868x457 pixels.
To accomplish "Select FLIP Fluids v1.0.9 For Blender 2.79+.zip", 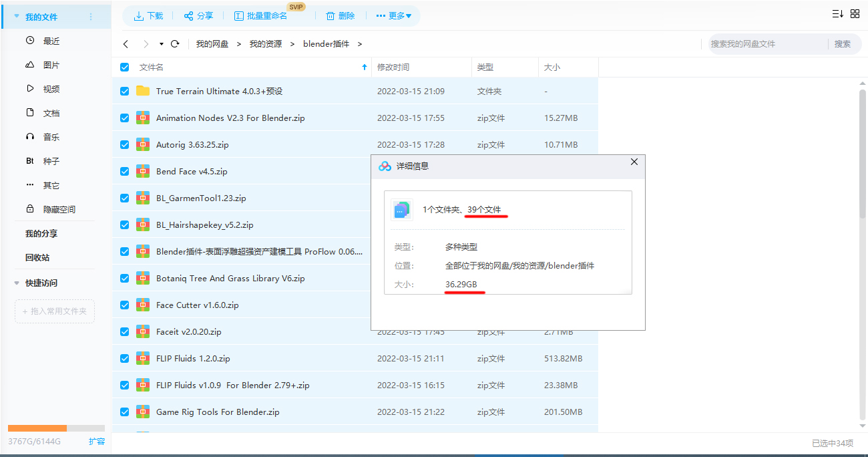I will (x=233, y=386).
